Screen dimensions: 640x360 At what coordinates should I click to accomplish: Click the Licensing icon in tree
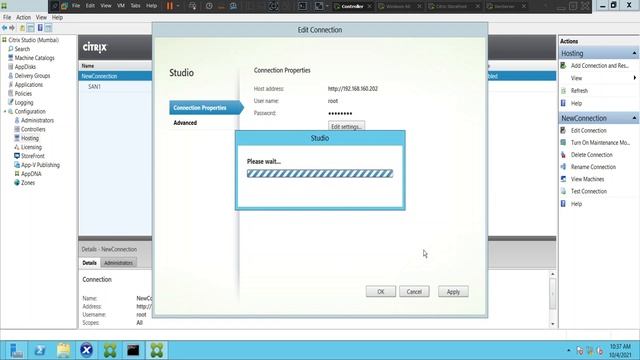click(x=17, y=147)
